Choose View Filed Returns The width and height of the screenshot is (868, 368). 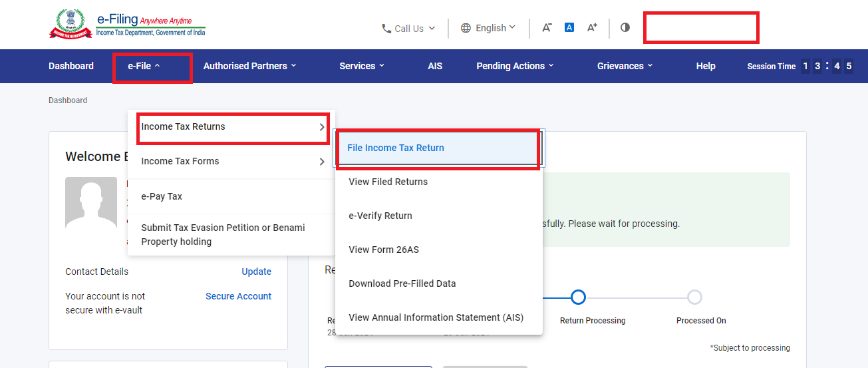point(438,182)
